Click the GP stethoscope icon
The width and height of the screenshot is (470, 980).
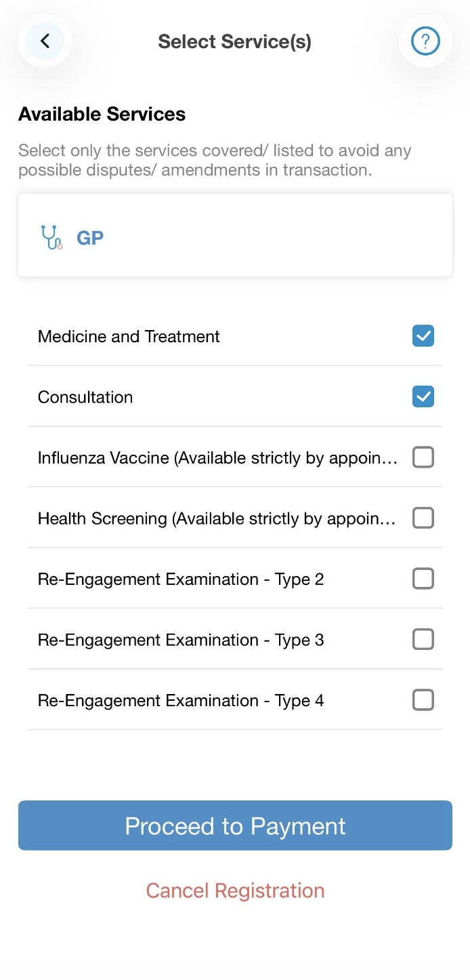pos(51,237)
